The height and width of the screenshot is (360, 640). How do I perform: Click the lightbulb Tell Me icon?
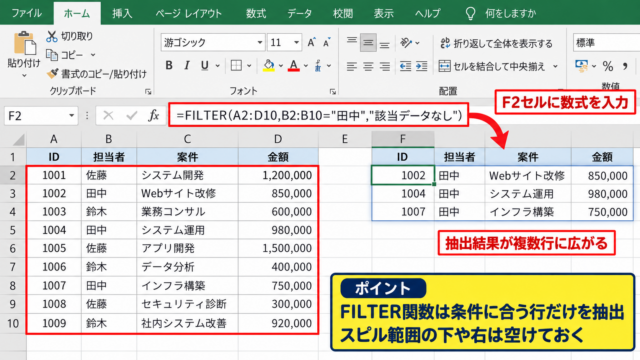click(470, 13)
